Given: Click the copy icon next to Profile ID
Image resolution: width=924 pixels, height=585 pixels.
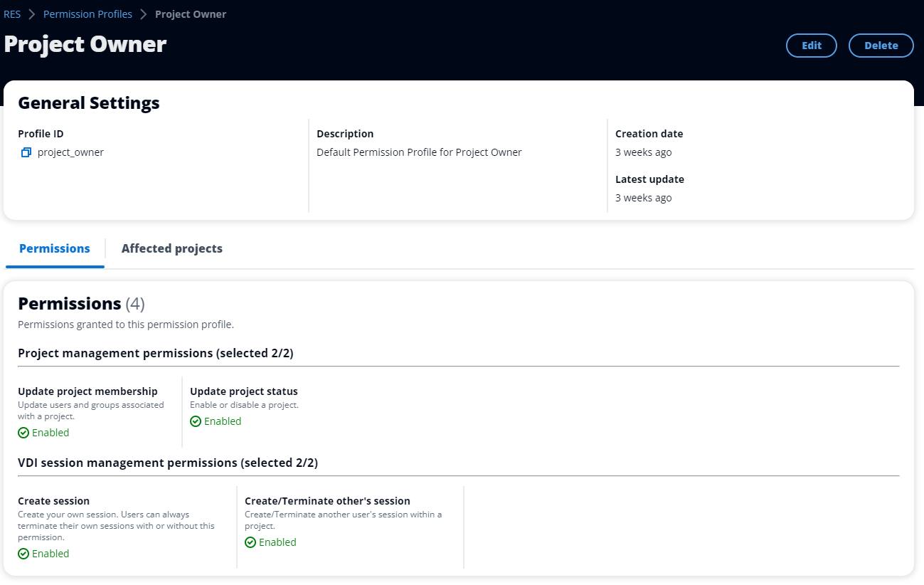Looking at the screenshot, I should (x=26, y=152).
